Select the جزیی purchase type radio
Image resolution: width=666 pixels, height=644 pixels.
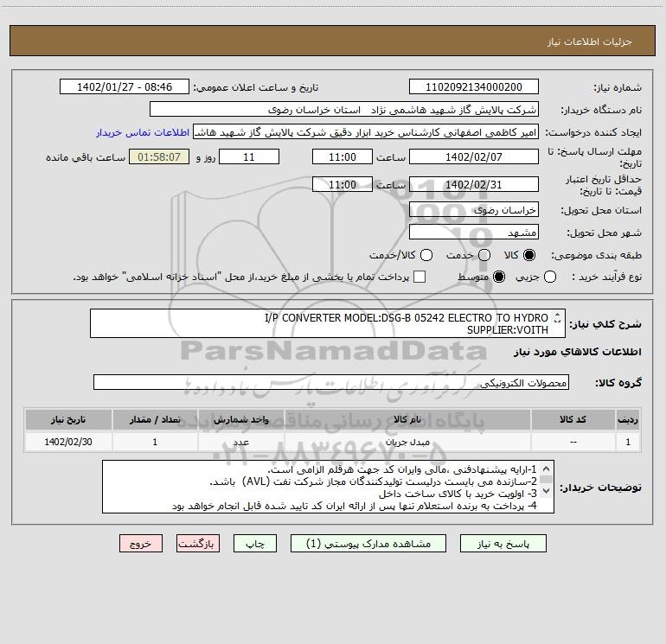(x=549, y=277)
